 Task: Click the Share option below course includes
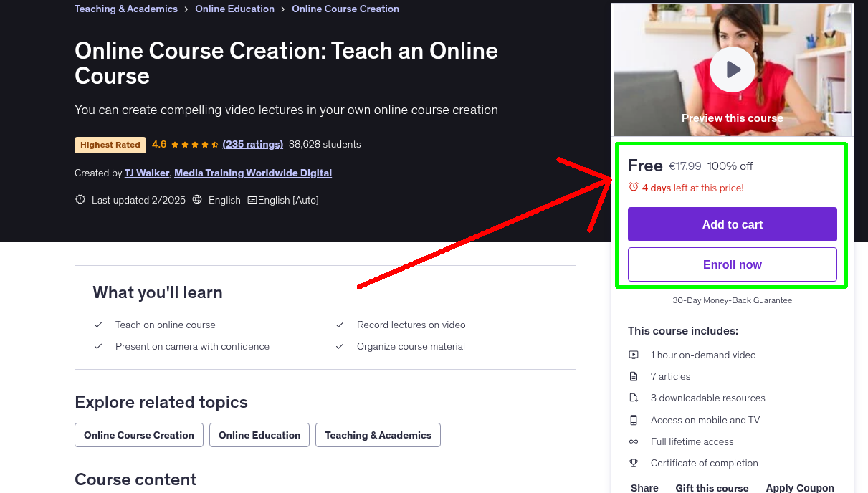644,487
